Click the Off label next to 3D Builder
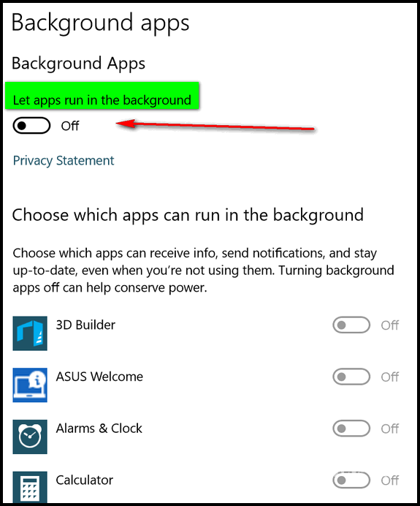 [390, 325]
